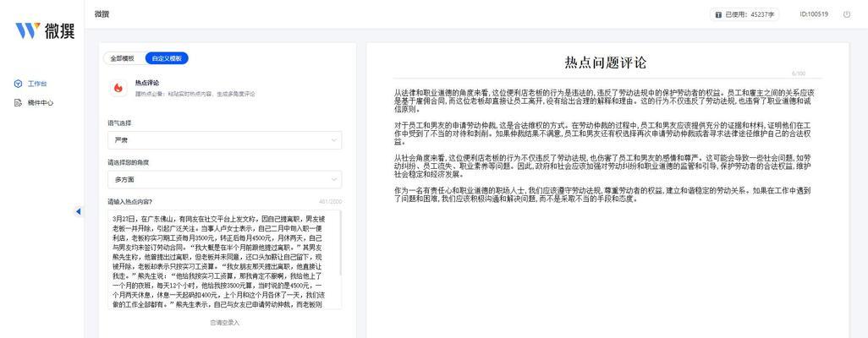Switch to 全部模板 tab

(x=122, y=58)
